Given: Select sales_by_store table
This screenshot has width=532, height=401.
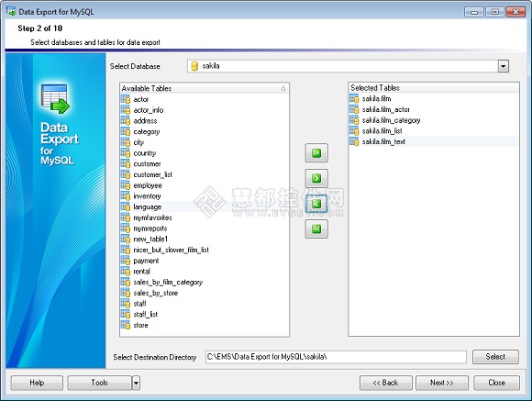Looking at the screenshot, I should [155, 293].
